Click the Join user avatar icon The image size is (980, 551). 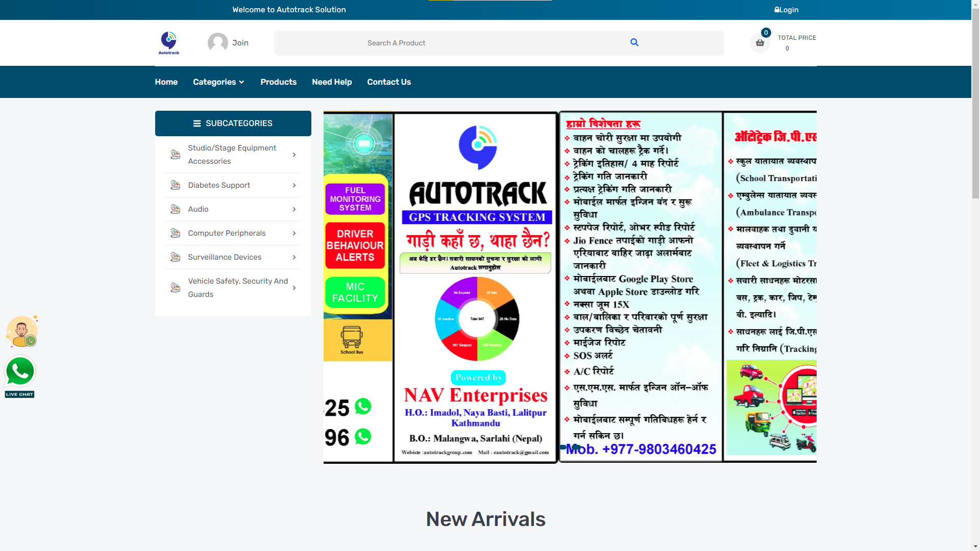tap(218, 43)
